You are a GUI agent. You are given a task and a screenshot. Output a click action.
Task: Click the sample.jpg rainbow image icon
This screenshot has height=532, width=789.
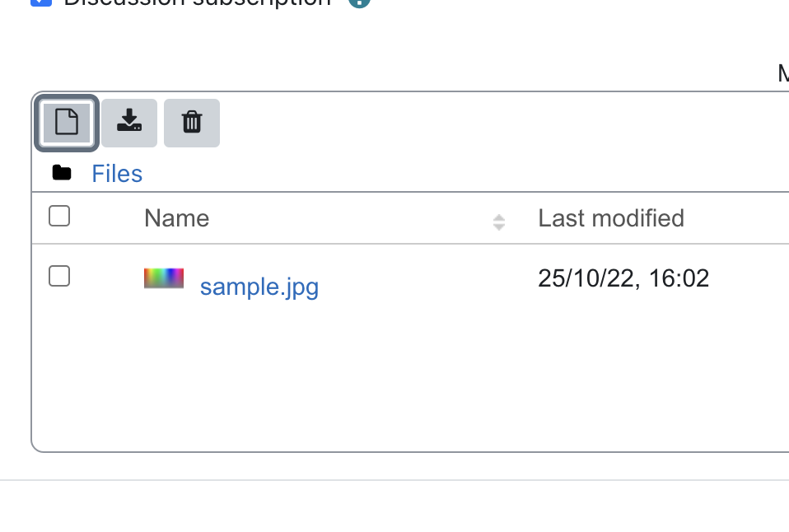pos(164,278)
